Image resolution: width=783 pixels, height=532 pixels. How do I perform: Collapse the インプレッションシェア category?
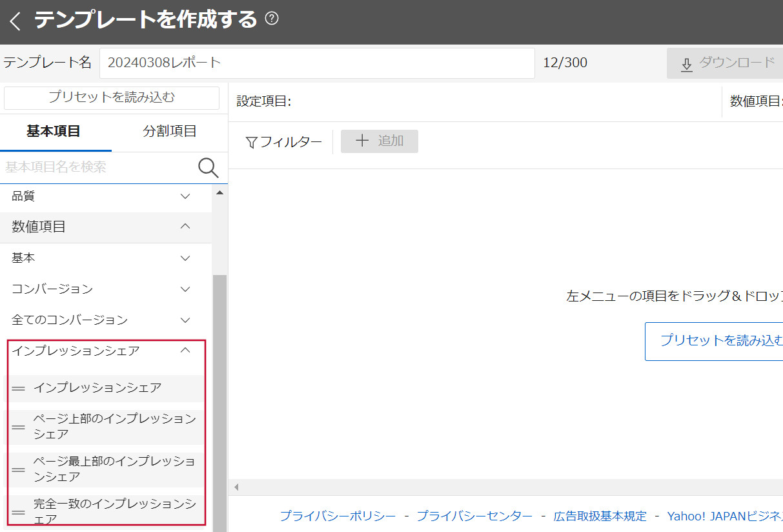pos(185,351)
